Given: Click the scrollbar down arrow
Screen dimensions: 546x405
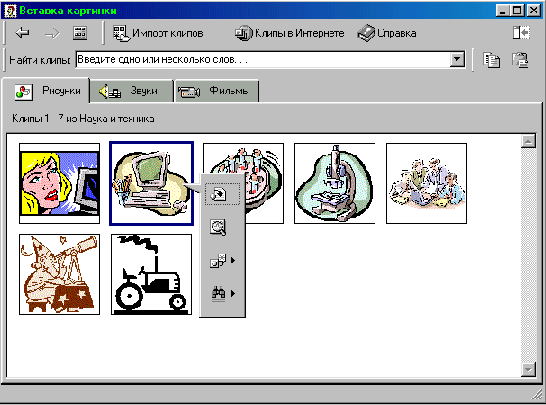Looking at the screenshot, I should pos(529,369).
